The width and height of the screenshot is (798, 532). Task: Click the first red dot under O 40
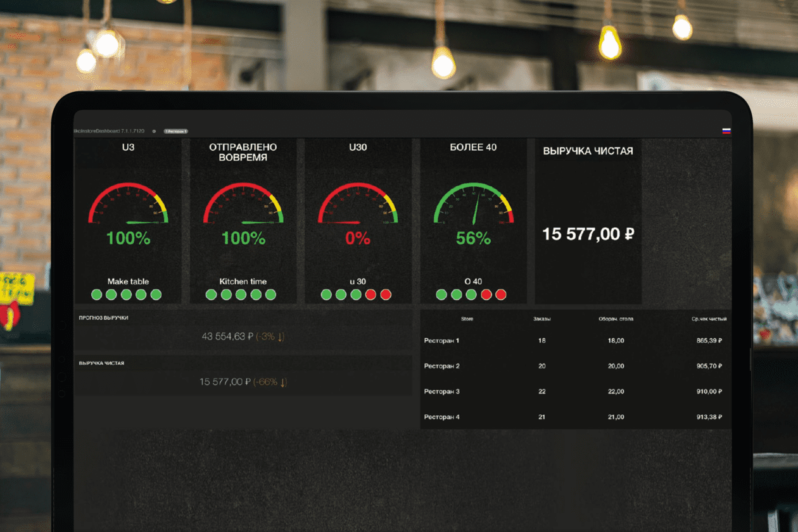(x=486, y=294)
